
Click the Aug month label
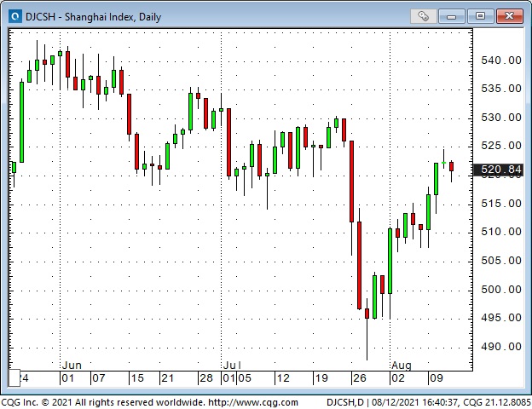402,366
